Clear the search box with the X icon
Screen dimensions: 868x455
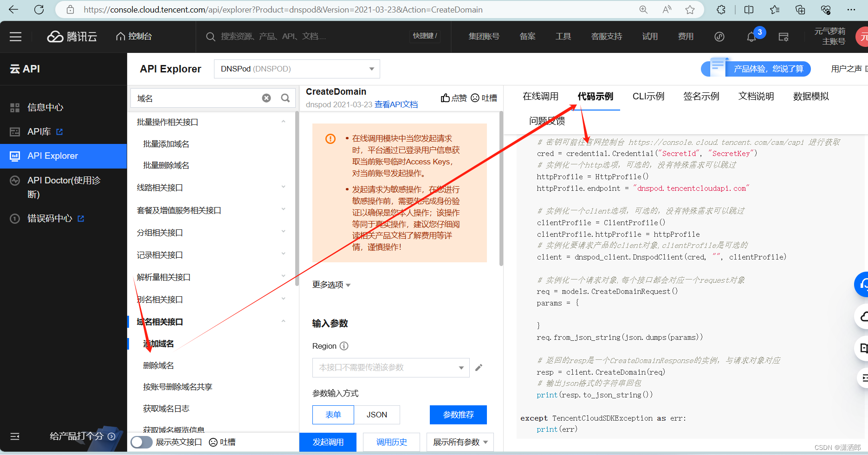266,98
